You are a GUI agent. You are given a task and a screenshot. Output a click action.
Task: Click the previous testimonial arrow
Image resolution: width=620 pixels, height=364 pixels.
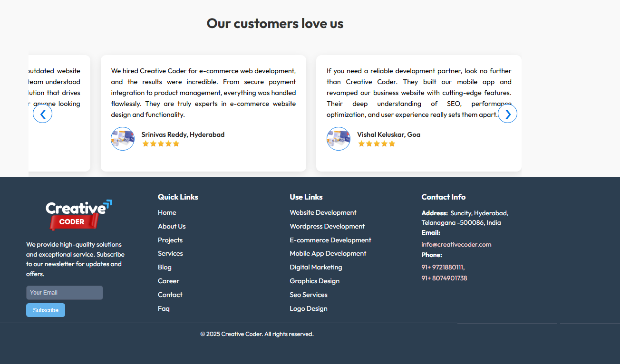tap(42, 114)
